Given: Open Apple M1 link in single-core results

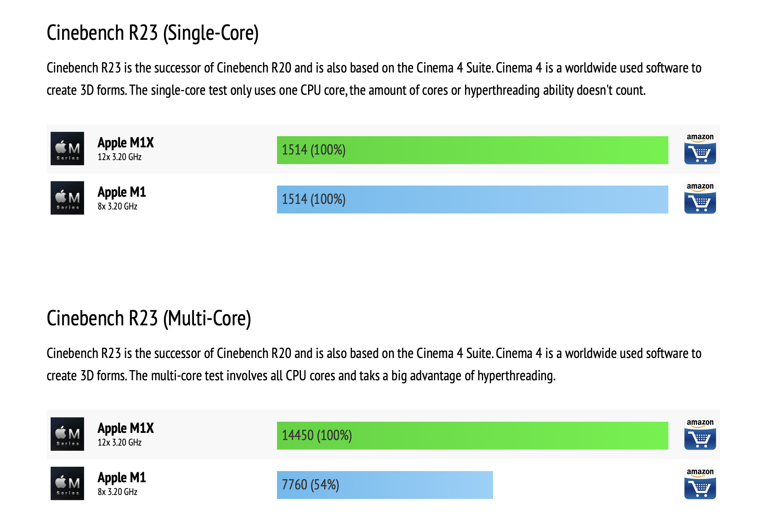Looking at the screenshot, I should pyautogui.click(x=122, y=192).
